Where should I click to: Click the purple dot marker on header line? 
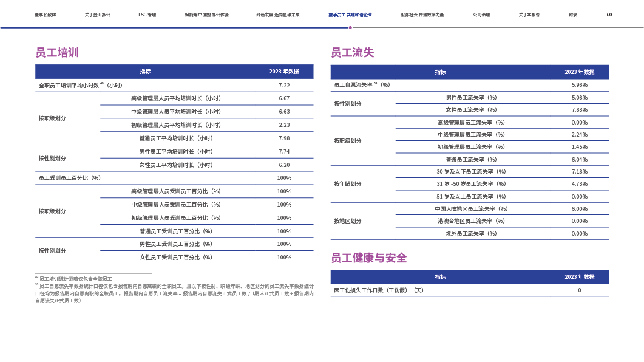[350, 27]
